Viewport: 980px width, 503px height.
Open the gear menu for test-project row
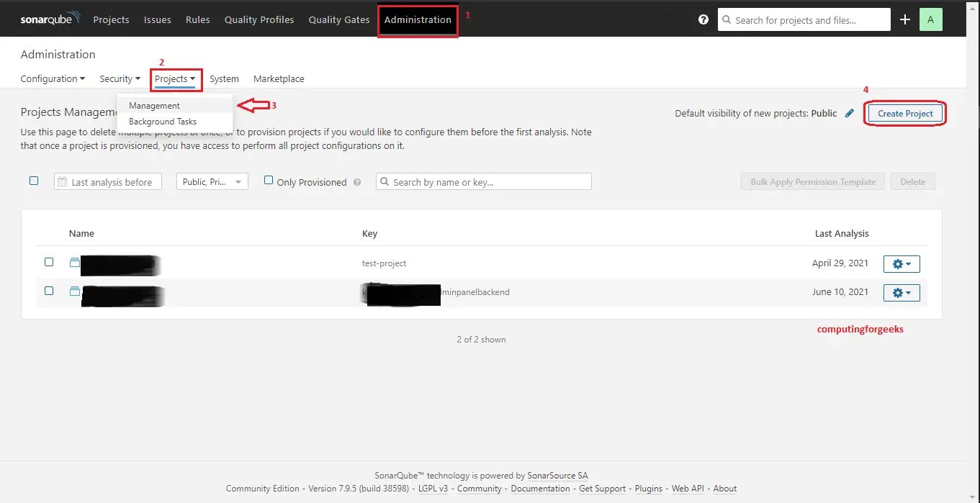[x=901, y=263]
